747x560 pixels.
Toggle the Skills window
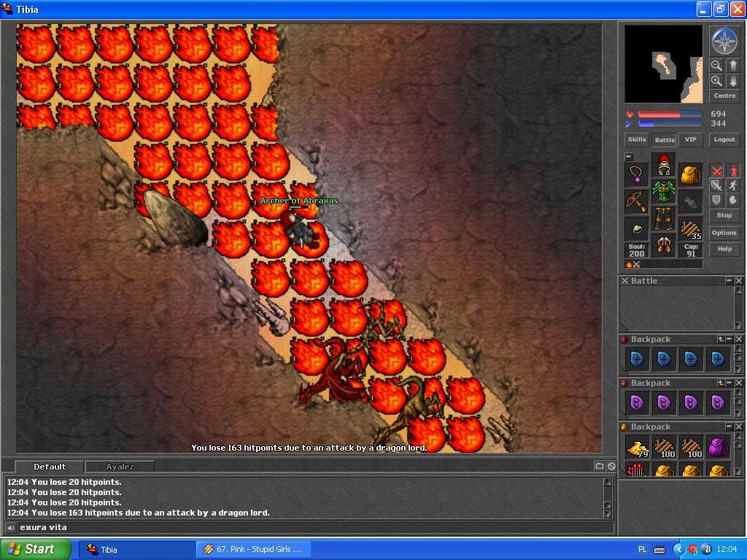tap(637, 139)
